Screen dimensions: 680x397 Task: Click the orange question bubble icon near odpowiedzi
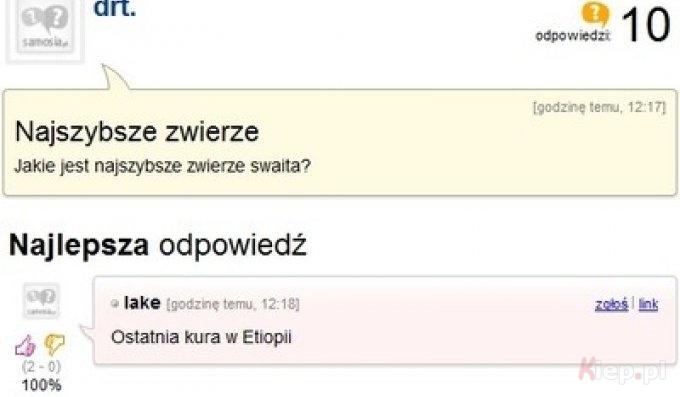click(x=595, y=14)
